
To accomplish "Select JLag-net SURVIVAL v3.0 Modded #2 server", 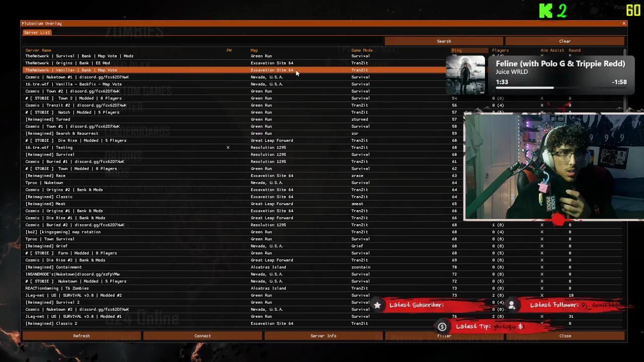I will pyautogui.click(x=323, y=295).
